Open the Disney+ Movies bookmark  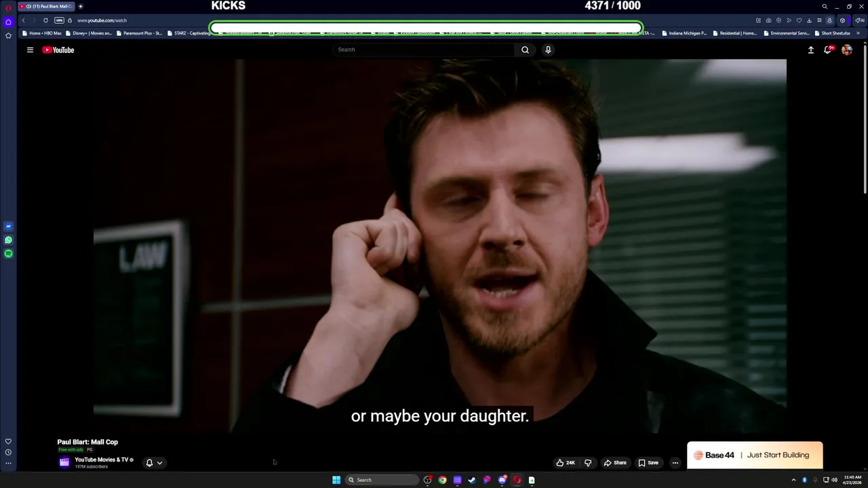coord(89,33)
